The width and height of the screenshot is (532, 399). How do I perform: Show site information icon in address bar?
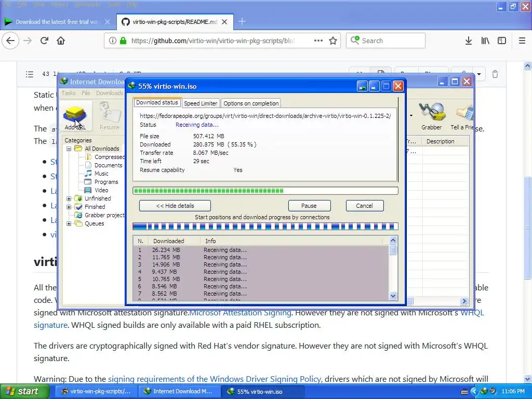click(112, 41)
